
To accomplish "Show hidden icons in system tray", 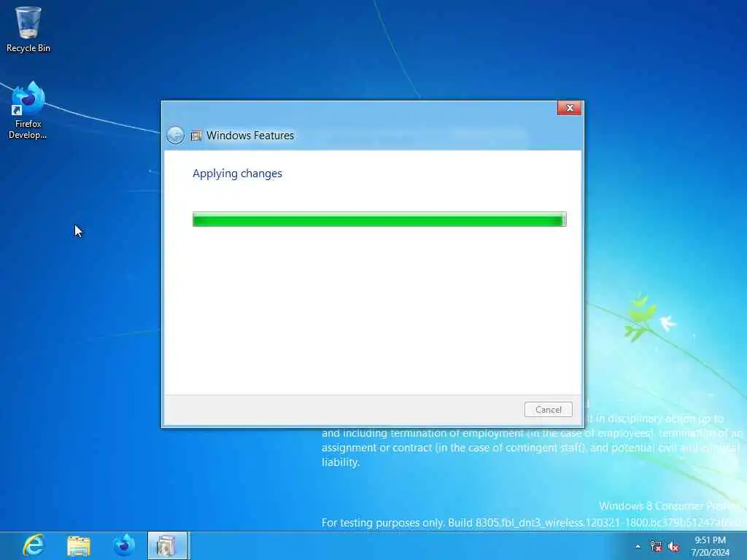I will [638, 546].
